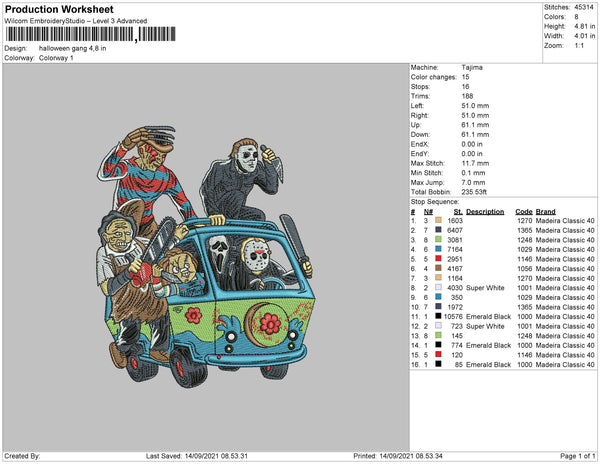Click the Max Stitch value '11.7 mm'
Image resolution: width=600 pixels, height=464 pixels.
click(x=475, y=163)
